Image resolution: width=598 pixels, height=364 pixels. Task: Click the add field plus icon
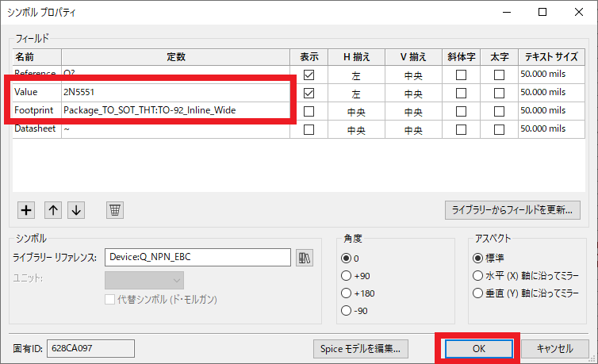pos(26,210)
